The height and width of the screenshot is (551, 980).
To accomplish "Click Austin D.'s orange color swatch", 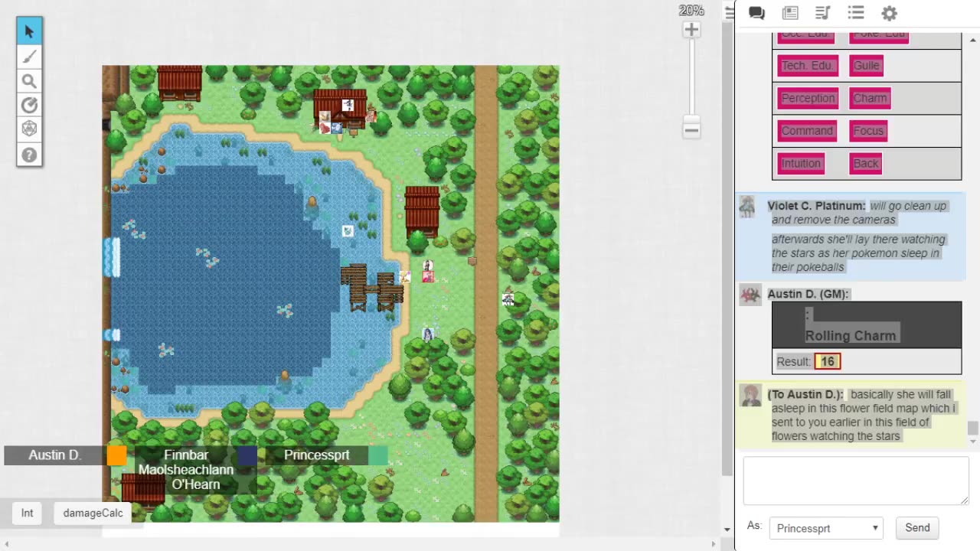I will point(116,455).
